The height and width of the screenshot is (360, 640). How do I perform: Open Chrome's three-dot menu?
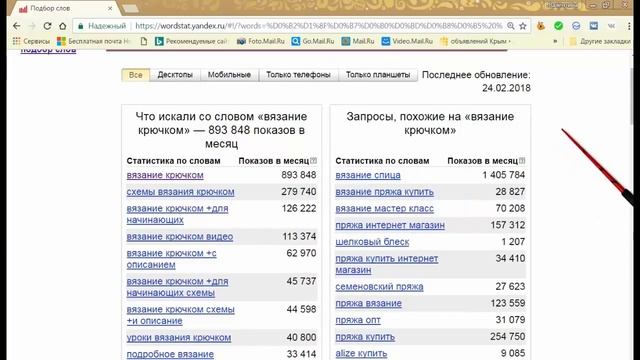coord(629,26)
